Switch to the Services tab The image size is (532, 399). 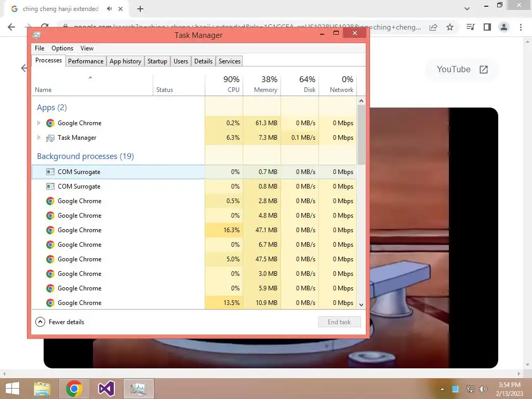229,61
